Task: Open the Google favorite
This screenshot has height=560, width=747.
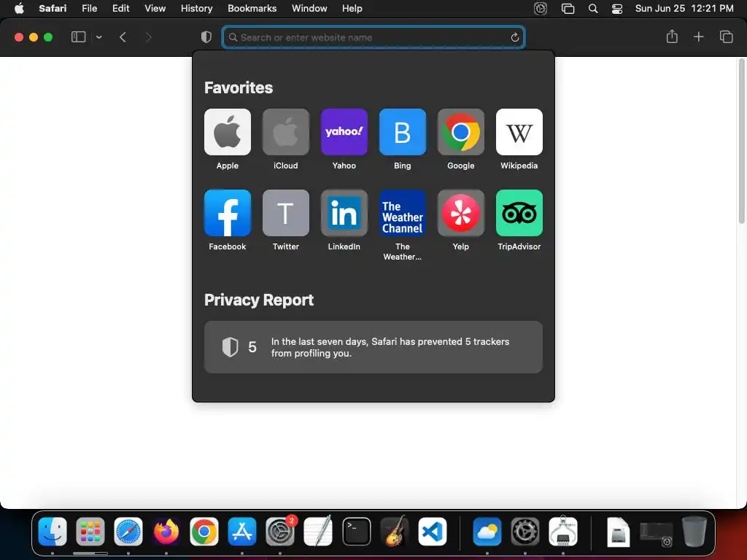Action: coord(461,132)
